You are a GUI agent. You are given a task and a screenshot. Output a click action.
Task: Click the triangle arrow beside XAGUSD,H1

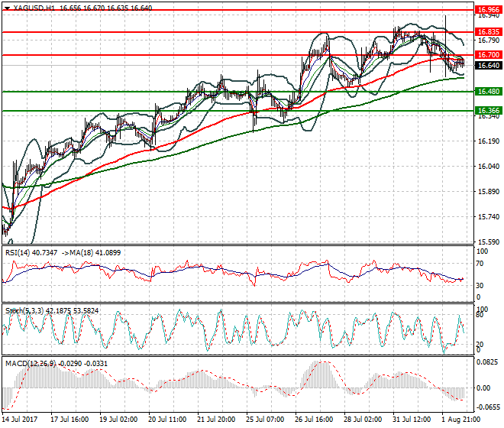pyautogui.click(x=7, y=8)
